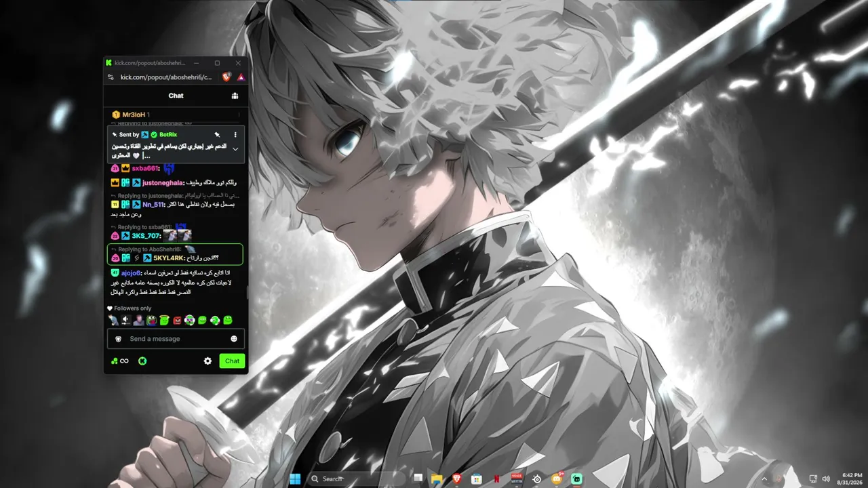Click the shield icon in message box
The image size is (868, 488).
[x=119, y=339]
